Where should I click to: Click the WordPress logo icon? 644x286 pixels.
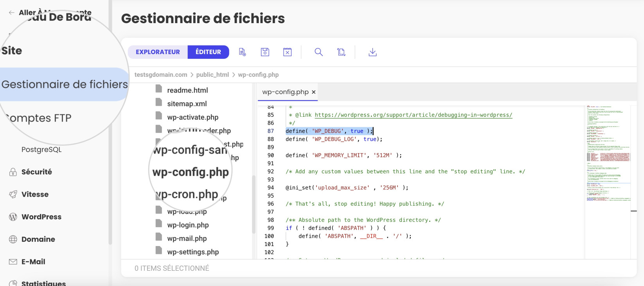pyautogui.click(x=13, y=217)
